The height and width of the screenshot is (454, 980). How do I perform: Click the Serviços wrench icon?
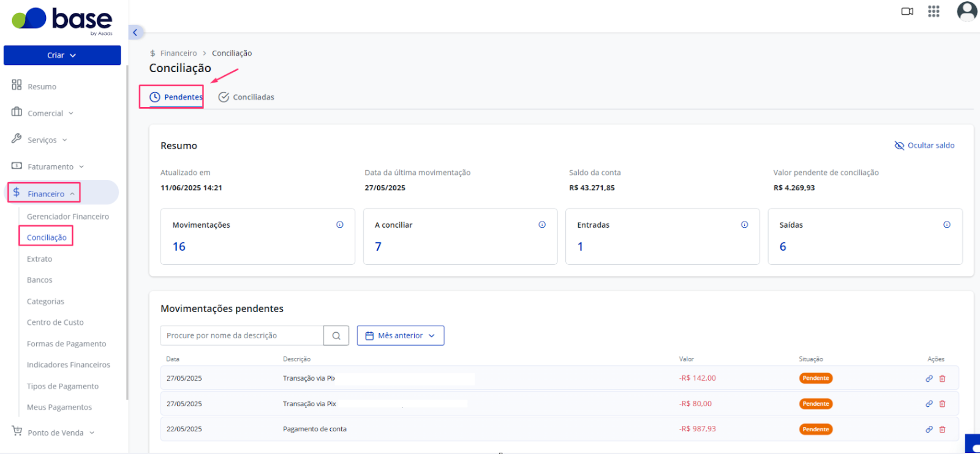pos(17,139)
